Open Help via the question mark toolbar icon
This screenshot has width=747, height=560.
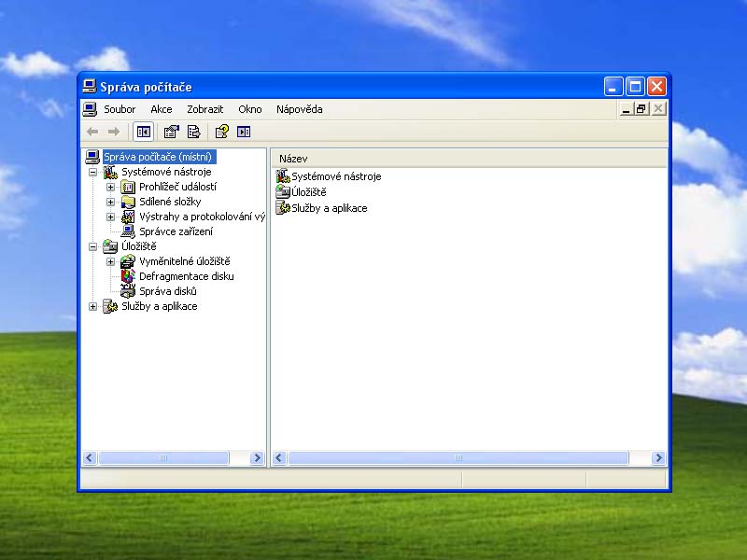click(222, 132)
